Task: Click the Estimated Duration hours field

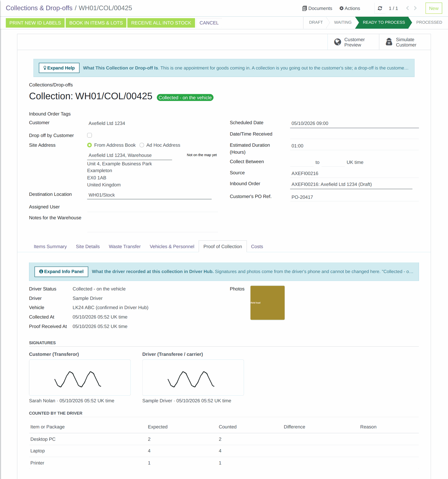Action: [x=354, y=146]
